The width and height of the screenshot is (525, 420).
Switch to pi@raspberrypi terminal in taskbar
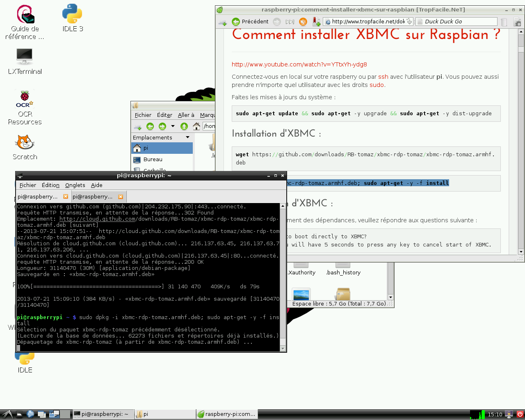pyautogui.click(x=103, y=414)
